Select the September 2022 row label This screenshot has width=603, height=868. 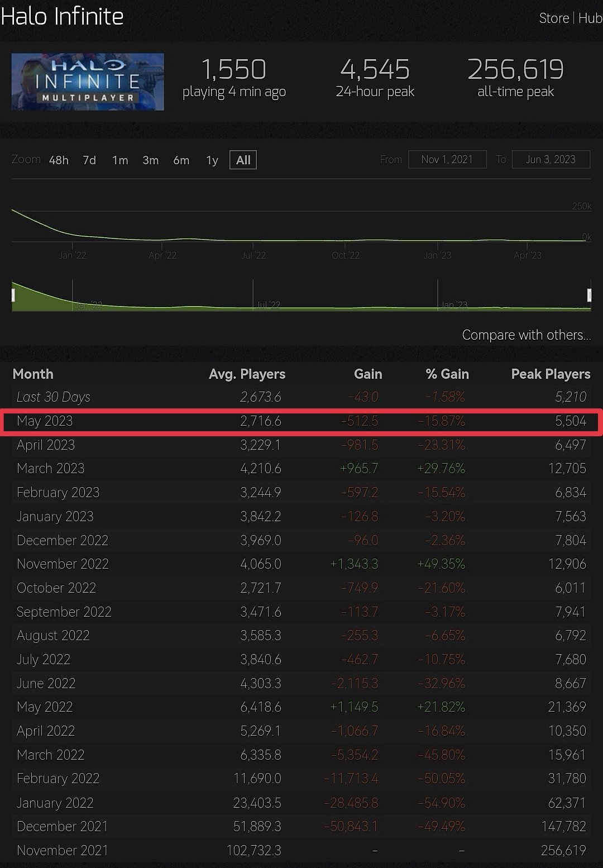[64, 612]
